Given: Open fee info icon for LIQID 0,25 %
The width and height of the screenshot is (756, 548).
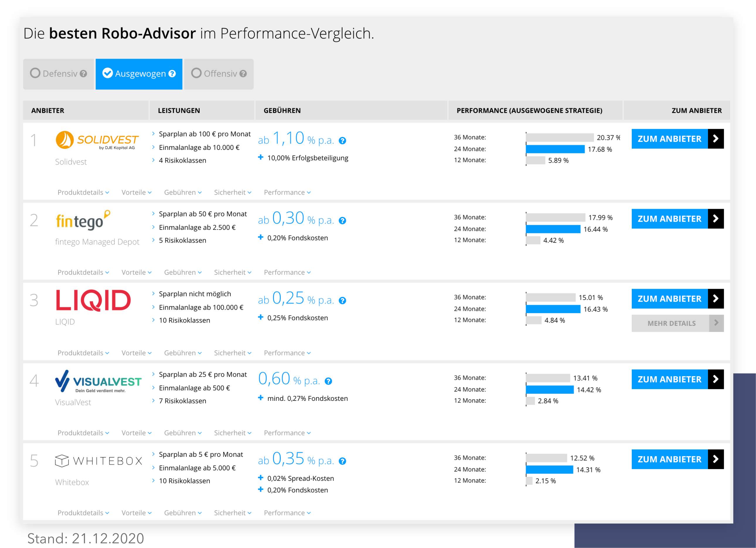Looking at the screenshot, I should [342, 301].
